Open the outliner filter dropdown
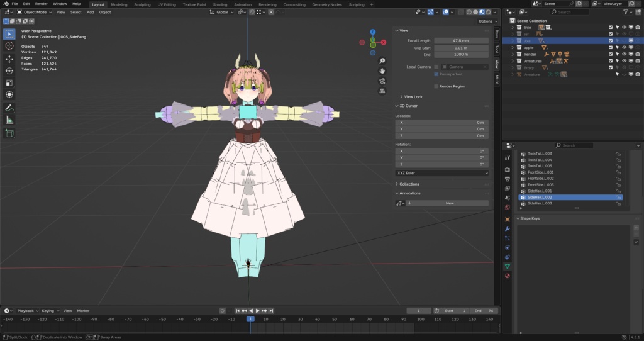Viewport: 644px width, 341px height. 628,13
